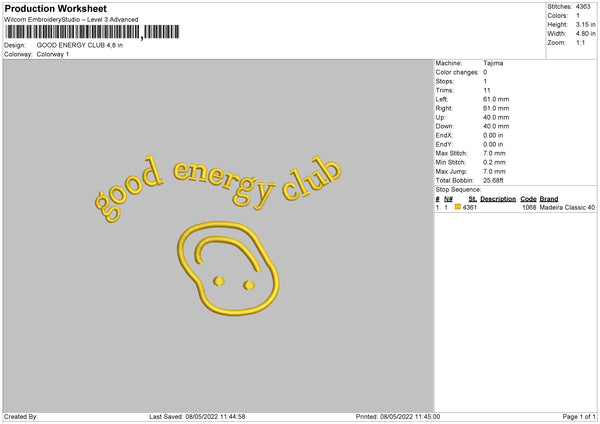The width and height of the screenshot is (600, 424).
Task: Select the Max Jump value 7.0 mm
Action: coord(494,171)
